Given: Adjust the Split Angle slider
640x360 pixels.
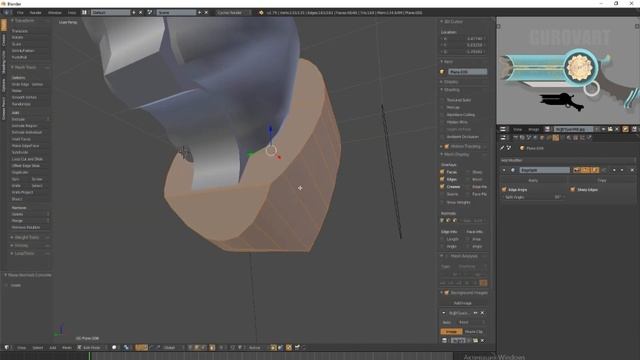Looking at the screenshot, I should (533, 197).
